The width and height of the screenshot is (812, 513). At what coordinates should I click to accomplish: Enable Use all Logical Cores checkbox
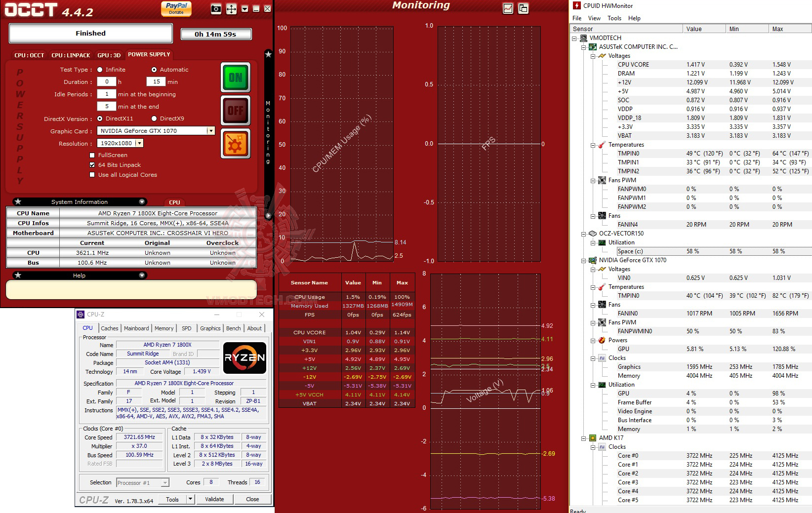pos(92,175)
